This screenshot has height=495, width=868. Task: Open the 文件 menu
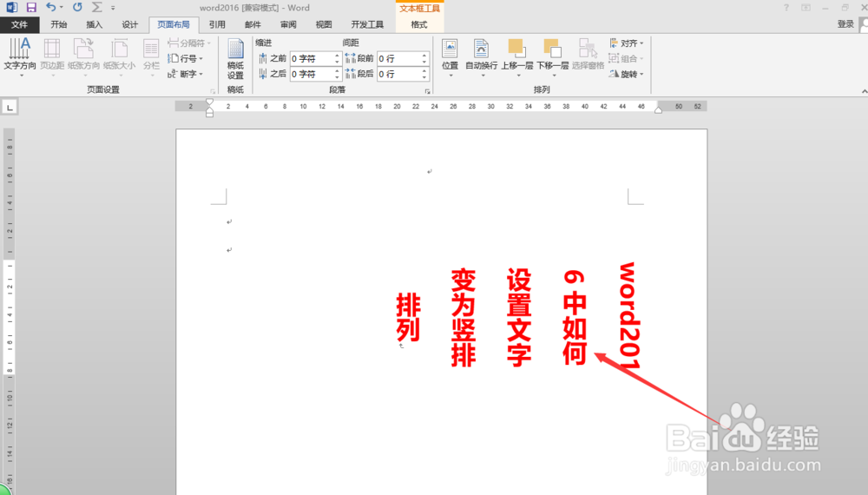pos(19,24)
